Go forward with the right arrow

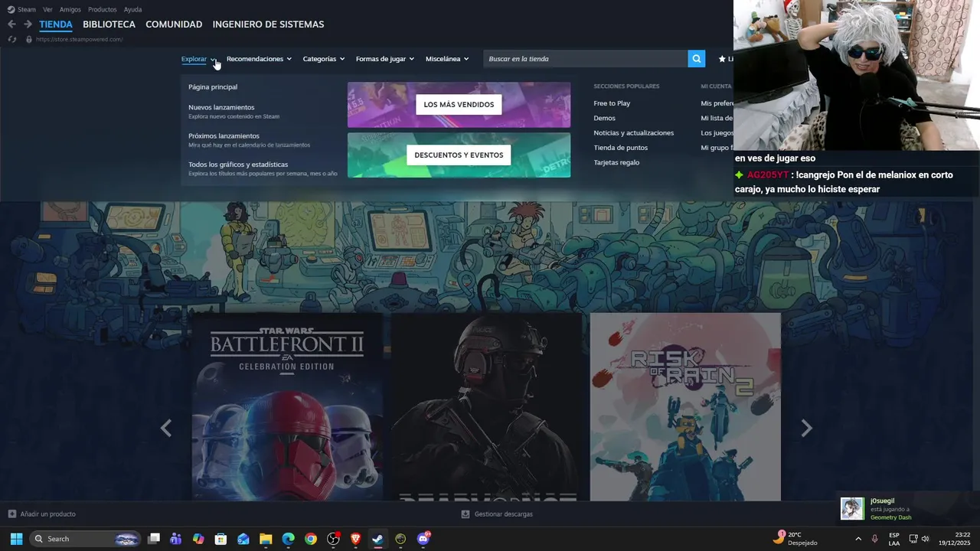tap(28, 24)
